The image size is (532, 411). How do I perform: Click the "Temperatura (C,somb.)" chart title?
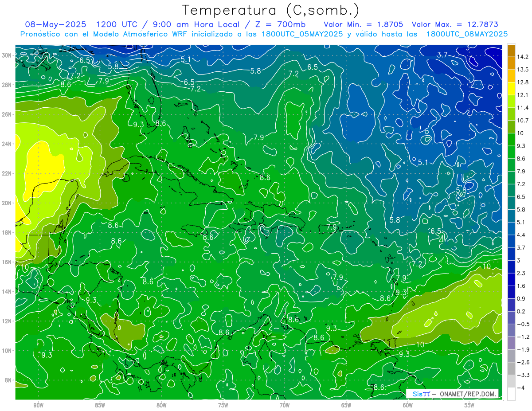click(270, 10)
